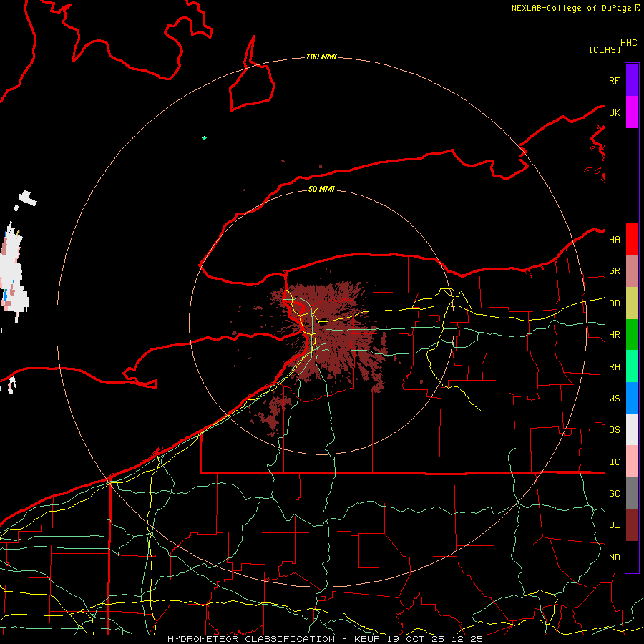Click the 'BD' legend label
644x644 pixels.
point(614,303)
